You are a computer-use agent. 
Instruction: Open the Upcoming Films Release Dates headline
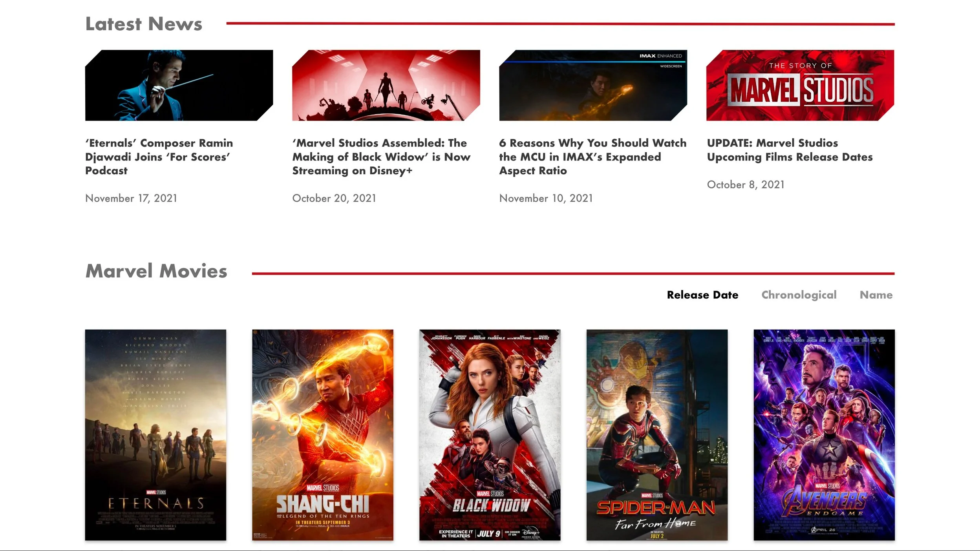[790, 150]
